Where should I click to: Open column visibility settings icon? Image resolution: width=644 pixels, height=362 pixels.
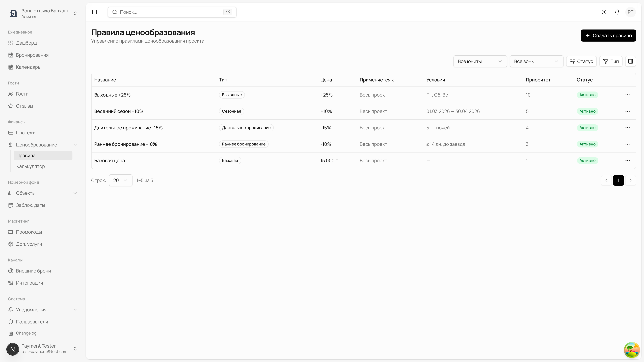coord(631,61)
